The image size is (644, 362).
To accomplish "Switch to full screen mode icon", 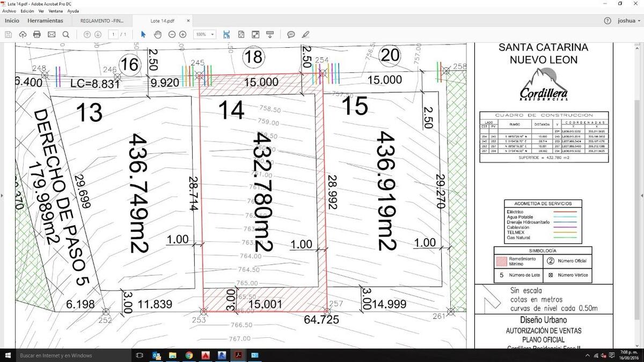I will pos(255,34).
